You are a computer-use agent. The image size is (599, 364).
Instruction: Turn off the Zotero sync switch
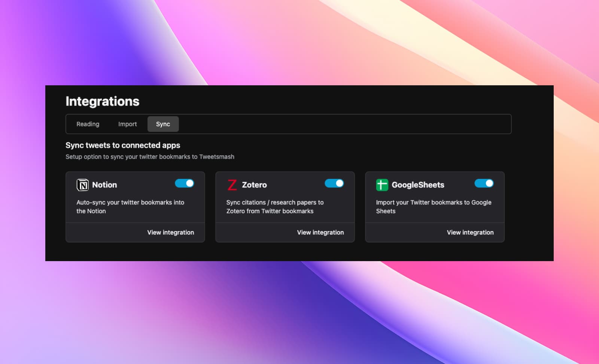(334, 183)
